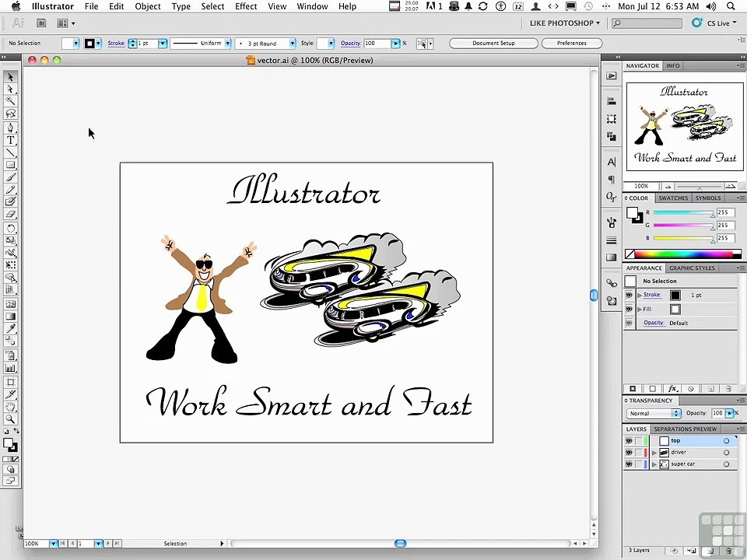This screenshot has width=747, height=560.
Task: Open the Character panel icon in dock
Action: point(612,162)
